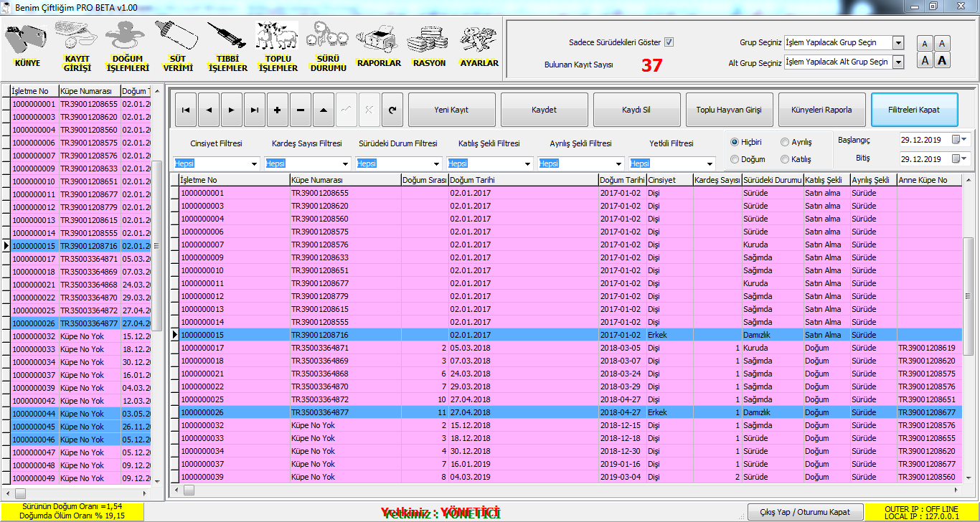Open TOPLU İŞLEMLER cow icon

(x=277, y=45)
